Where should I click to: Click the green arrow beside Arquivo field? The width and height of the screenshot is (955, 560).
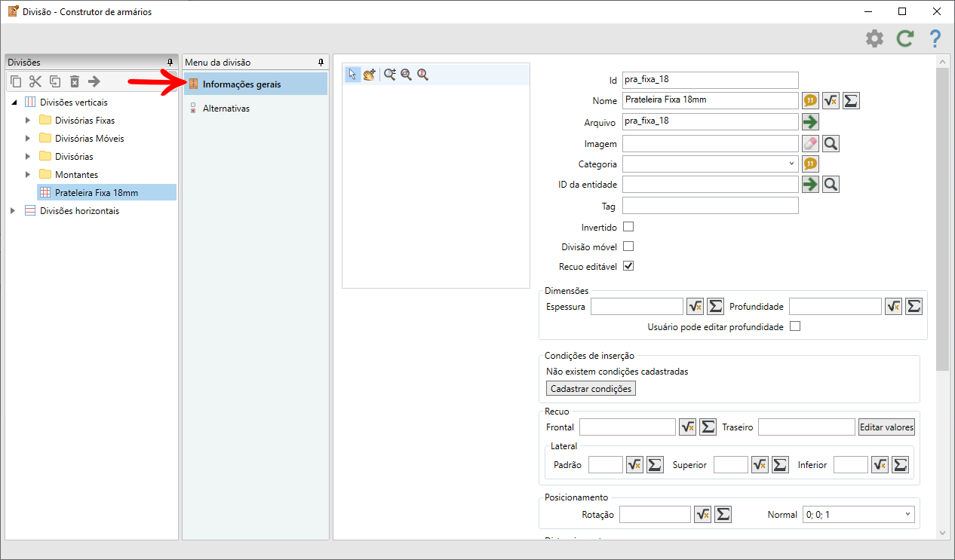(810, 121)
